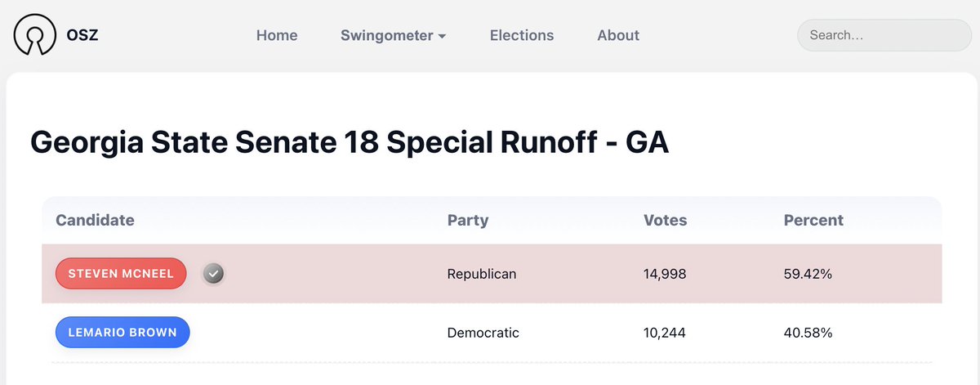
Task: Click the Percent column header
Action: (813, 220)
